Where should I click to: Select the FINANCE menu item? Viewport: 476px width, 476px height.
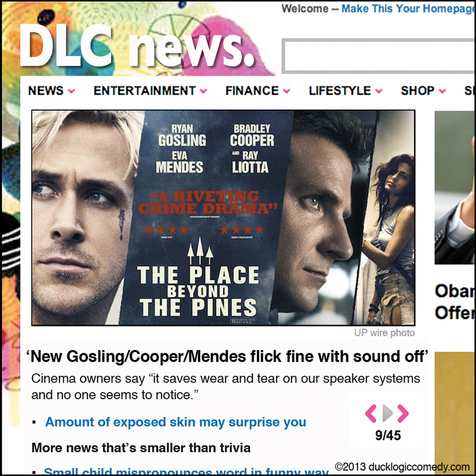tap(252, 90)
